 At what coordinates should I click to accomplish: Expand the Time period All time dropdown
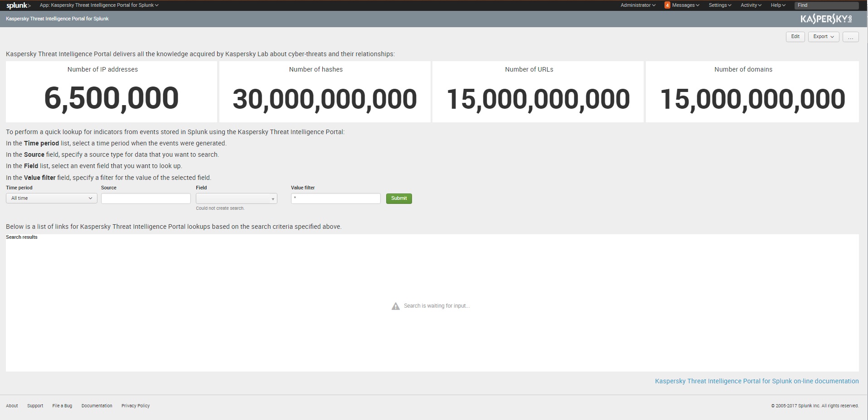coord(52,198)
